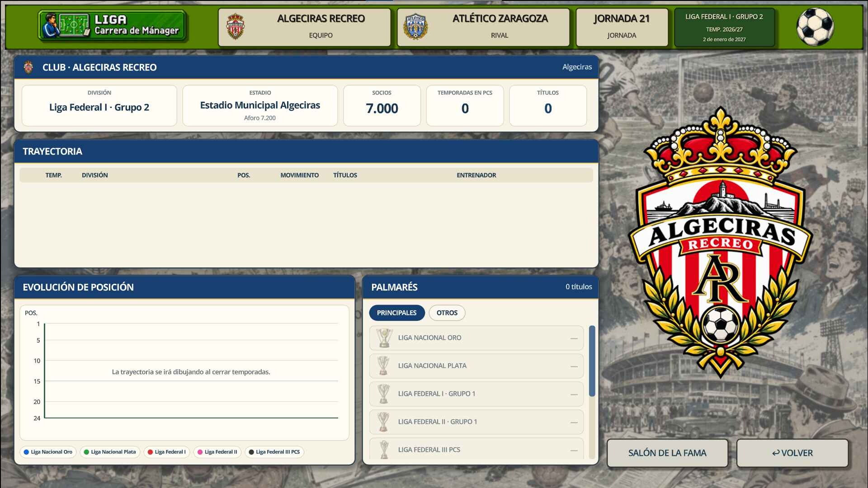Toggle Liga Nacional Oro legend chip
The height and width of the screenshot is (488, 868).
click(48, 452)
